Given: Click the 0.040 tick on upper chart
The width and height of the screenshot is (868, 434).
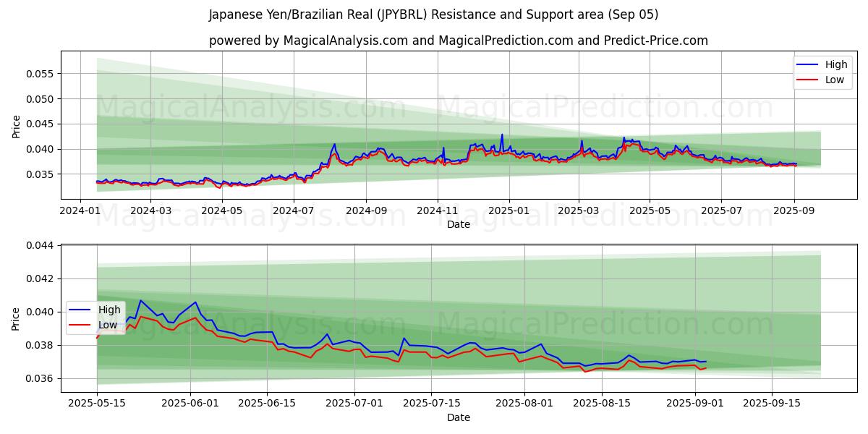Looking at the screenshot, I should pos(41,149).
